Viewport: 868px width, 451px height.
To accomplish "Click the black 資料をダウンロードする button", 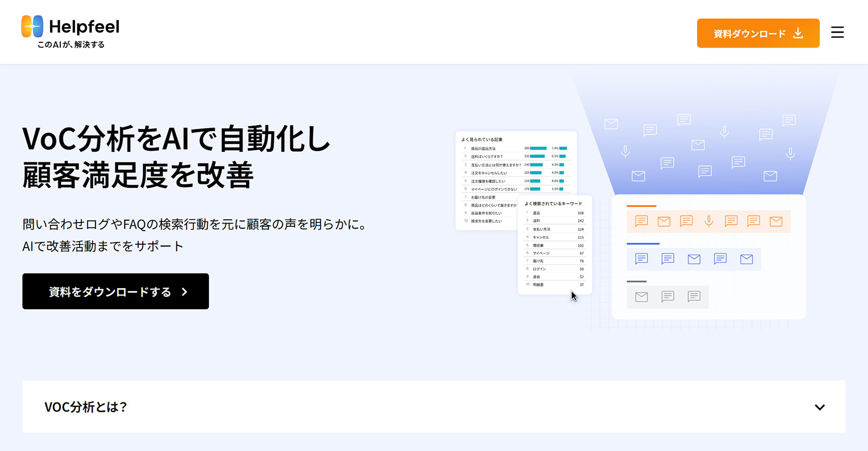I will 116,291.
